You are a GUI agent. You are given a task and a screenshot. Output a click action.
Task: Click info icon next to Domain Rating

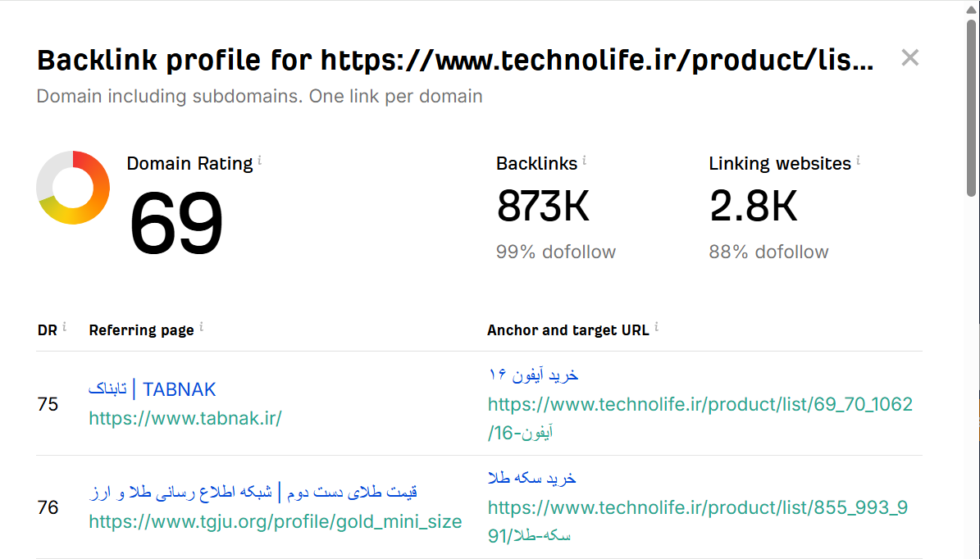(260, 161)
